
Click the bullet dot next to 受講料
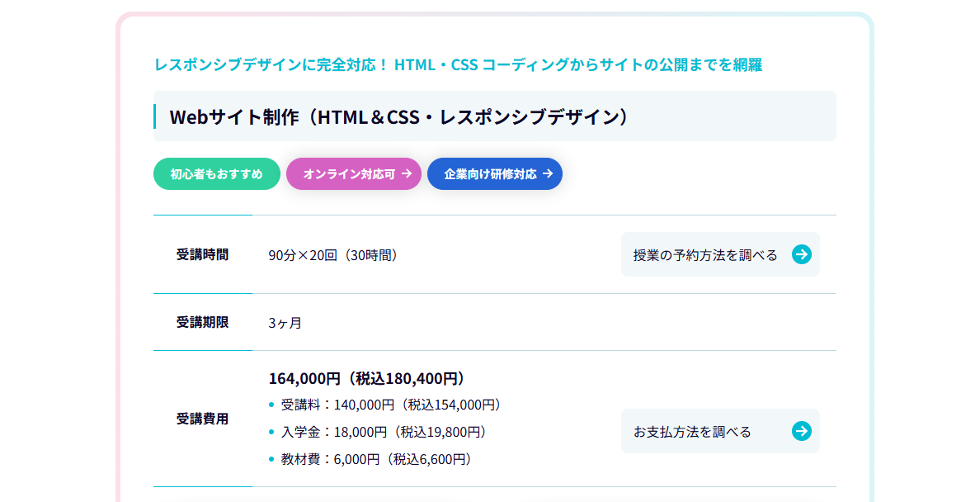pyautogui.click(x=272, y=404)
